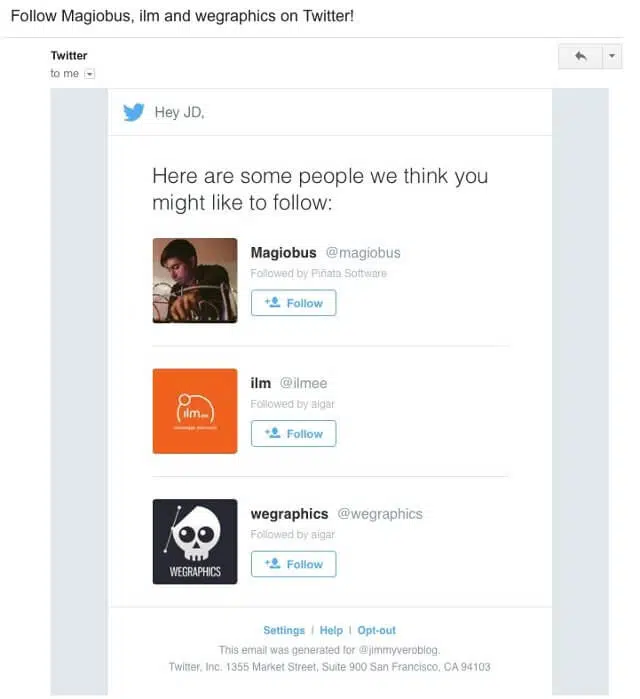
Task: Open the orange ilm avatar
Action: coord(195,411)
